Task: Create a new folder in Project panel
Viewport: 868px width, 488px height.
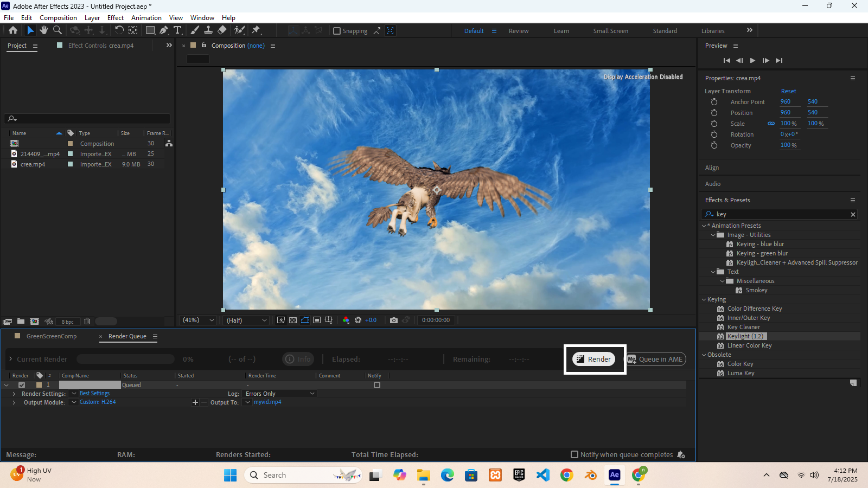Action: pos(21,322)
